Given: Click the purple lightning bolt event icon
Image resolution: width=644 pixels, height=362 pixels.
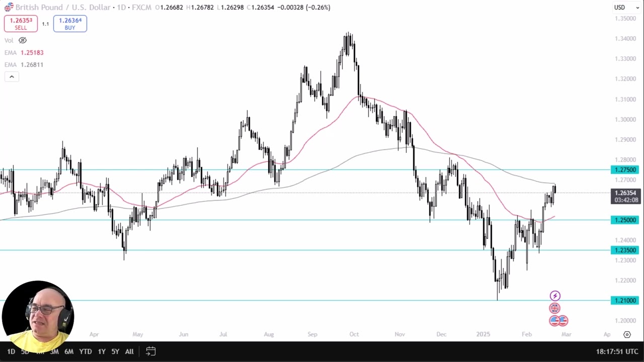Looking at the screenshot, I should (x=555, y=296).
